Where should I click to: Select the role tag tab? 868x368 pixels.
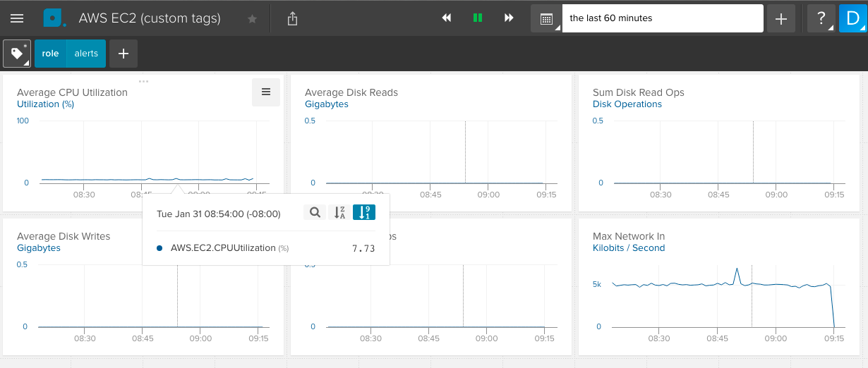[50, 54]
